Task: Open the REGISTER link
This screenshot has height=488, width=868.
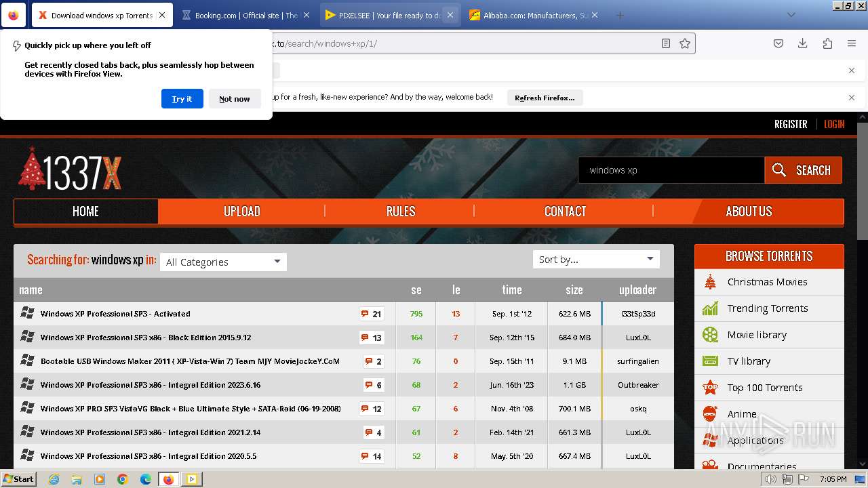Action: coord(791,124)
